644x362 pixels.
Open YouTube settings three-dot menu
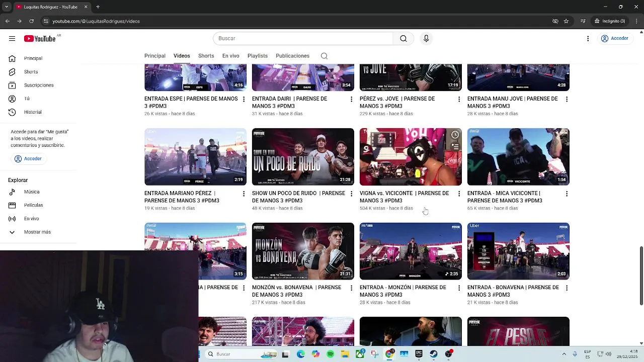(x=588, y=38)
